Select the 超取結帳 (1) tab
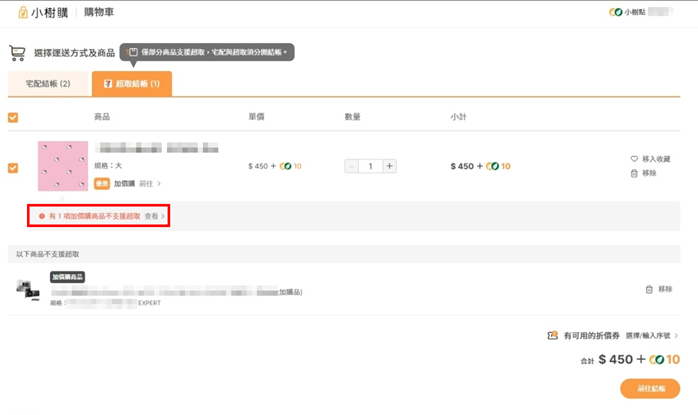This screenshot has height=415, width=698. [132, 84]
